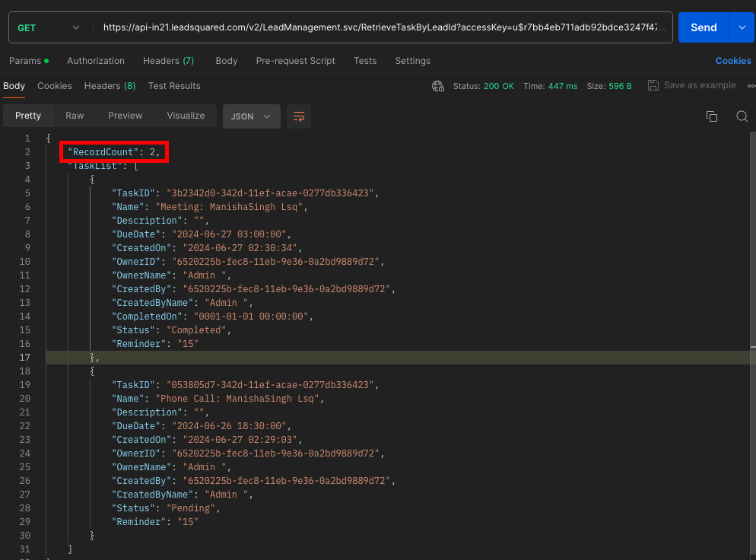Screen dimensions: 756x560
Task: Select the Visualize response view
Action: click(186, 116)
